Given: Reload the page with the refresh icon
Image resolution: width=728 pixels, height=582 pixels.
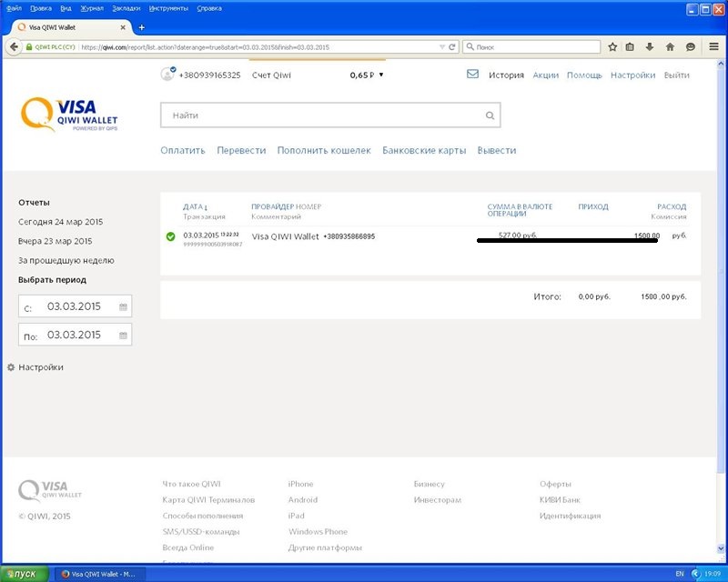Looking at the screenshot, I should click(451, 47).
